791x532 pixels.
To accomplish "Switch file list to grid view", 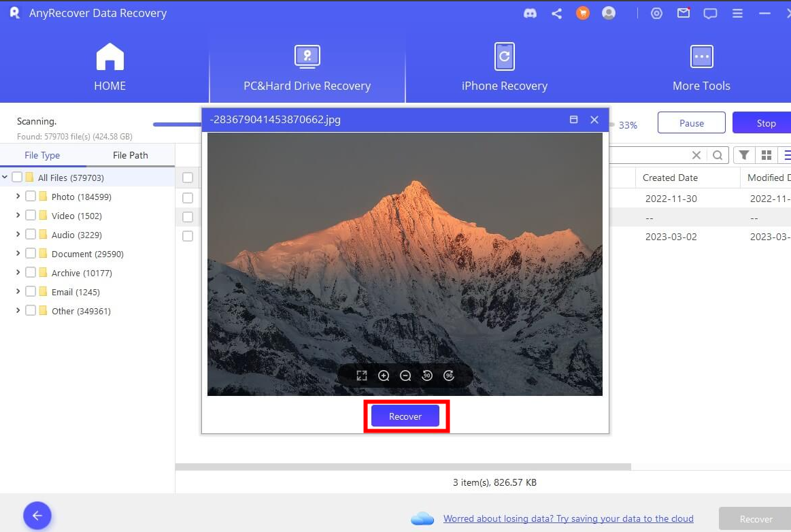I will click(767, 154).
